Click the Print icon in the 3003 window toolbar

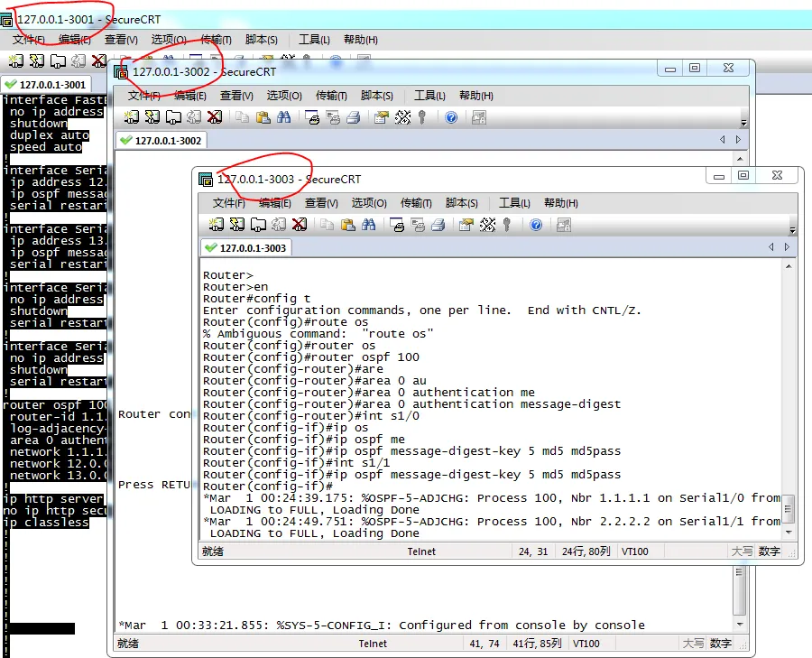[397, 225]
